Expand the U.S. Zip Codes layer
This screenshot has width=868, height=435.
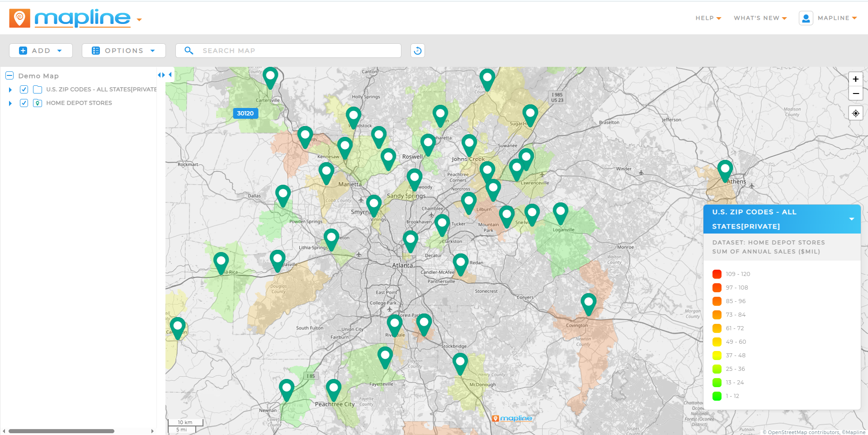pos(10,90)
